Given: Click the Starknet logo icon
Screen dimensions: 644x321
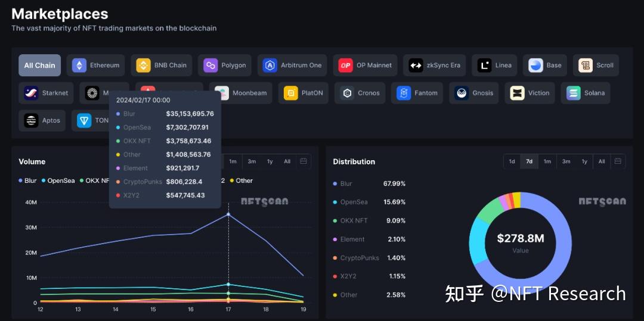Looking at the screenshot, I should (x=31, y=93).
